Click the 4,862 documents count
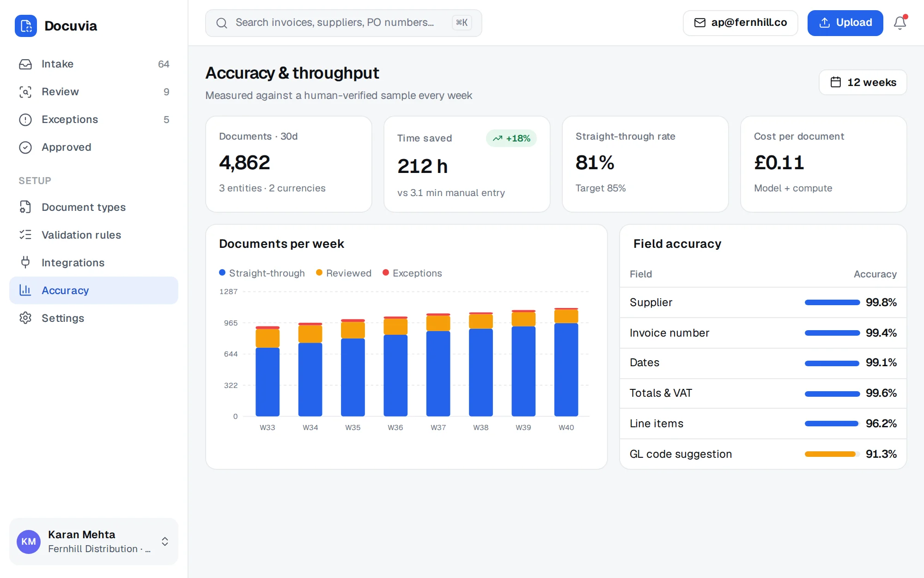Viewport: 924px width, 578px height. click(x=244, y=163)
